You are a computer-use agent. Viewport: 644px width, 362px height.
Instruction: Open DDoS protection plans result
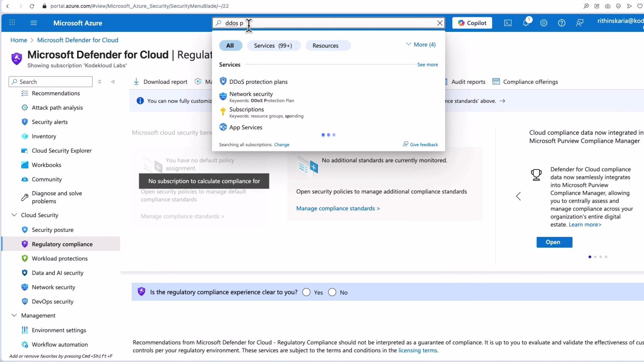tap(258, 82)
